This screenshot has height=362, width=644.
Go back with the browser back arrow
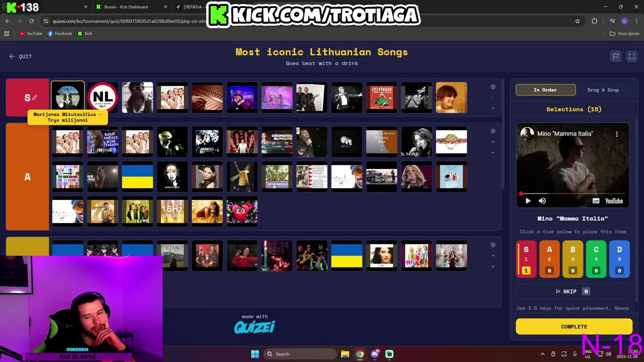tap(7, 21)
